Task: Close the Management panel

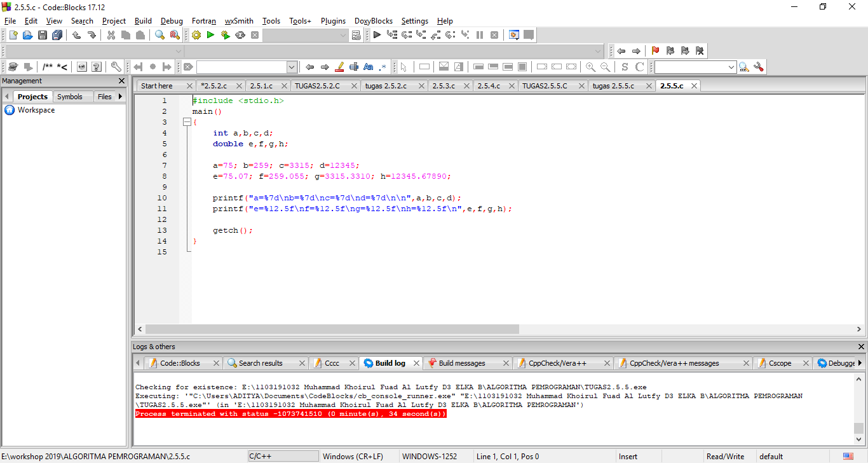Action: pyautogui.click(x=122, y=81)
